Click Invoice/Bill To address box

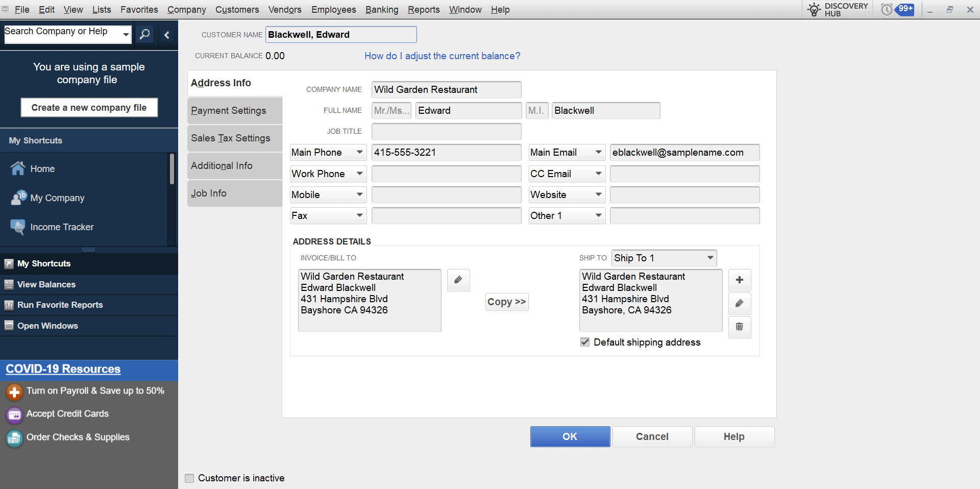click(x=370, y=300)
